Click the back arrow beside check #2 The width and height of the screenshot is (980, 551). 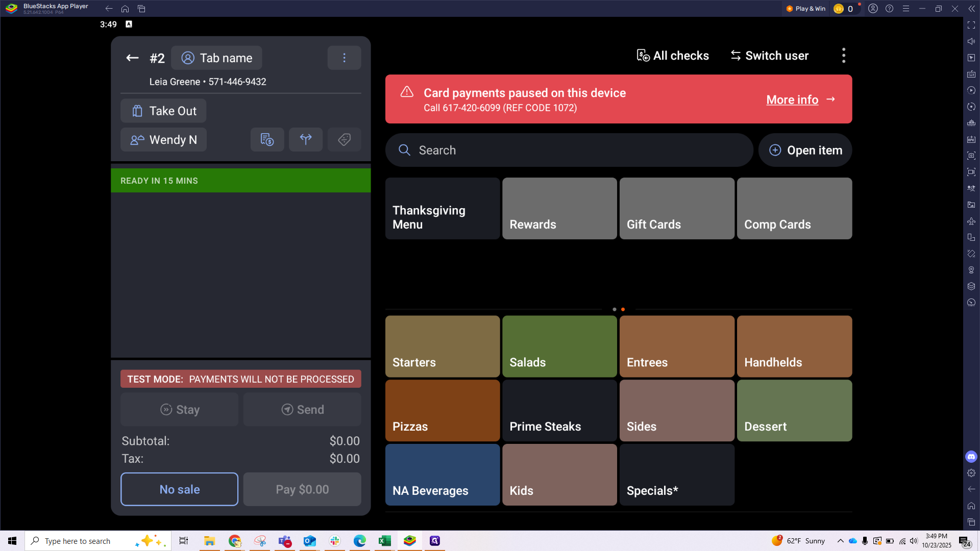[132, 58]
